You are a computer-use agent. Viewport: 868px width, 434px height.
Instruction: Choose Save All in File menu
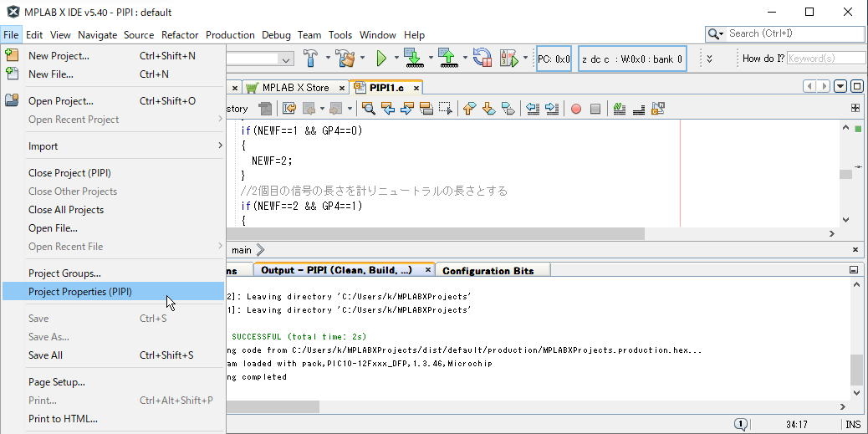pyautogui.click(x=113, y=355)
